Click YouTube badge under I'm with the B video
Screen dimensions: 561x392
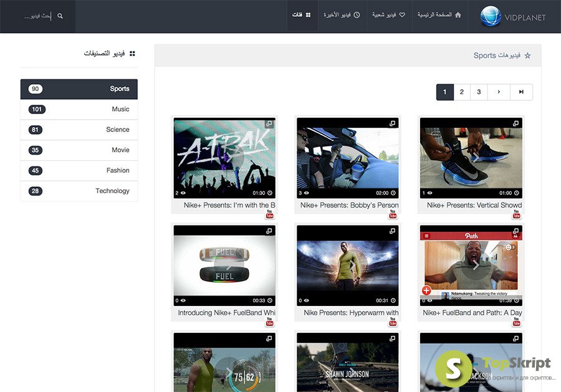pyautogui.click(x=270, y=214)
